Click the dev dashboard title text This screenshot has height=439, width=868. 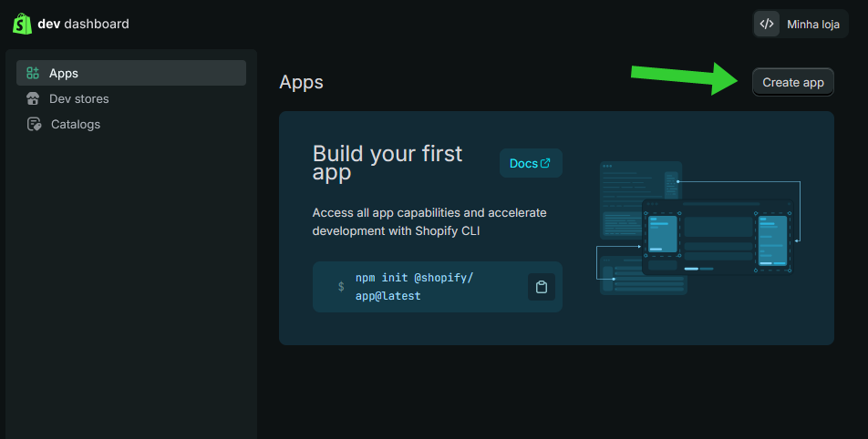83,24
